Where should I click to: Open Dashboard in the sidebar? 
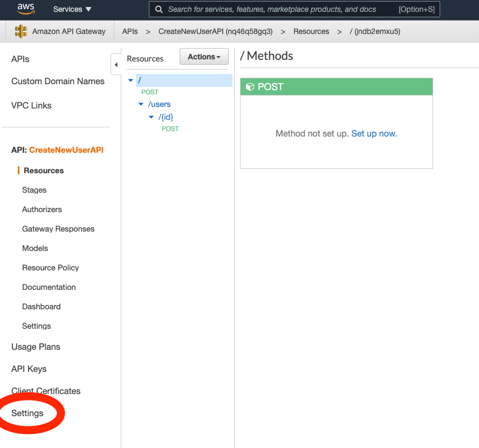pos(41,307)
